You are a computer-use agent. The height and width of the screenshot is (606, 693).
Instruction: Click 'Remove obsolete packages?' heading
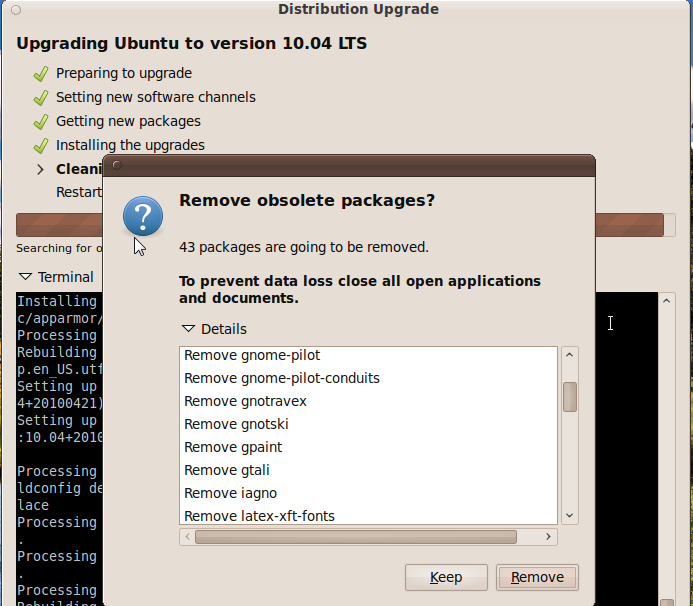click(307, 200)
